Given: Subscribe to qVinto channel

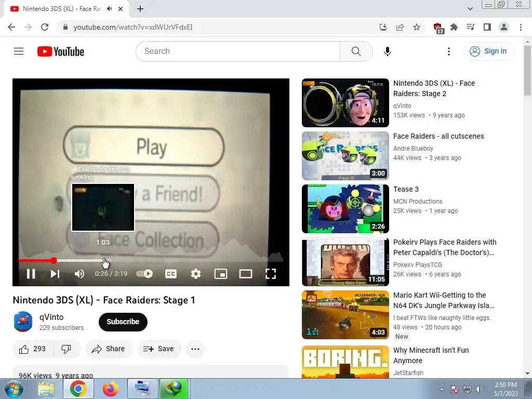Looking at the screenshot, I should click(x=123, y=322).
